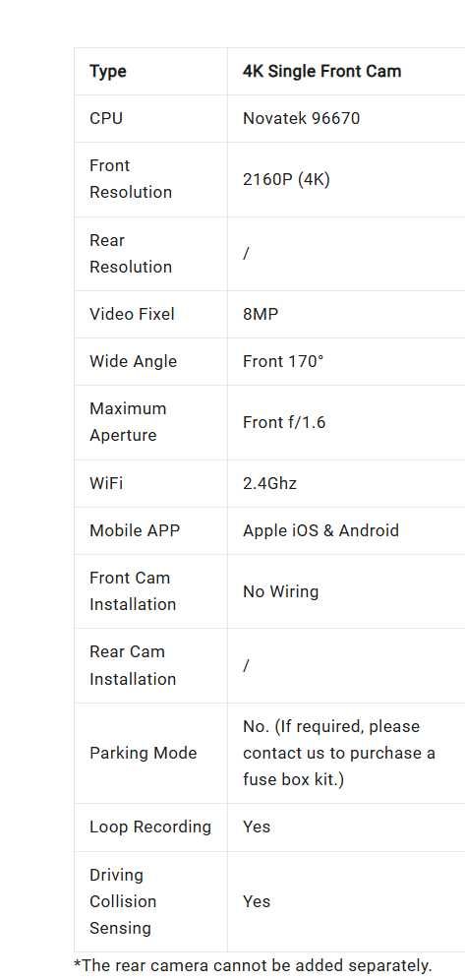
Task: Select the '4K Single Front Cam' header
Action: point(322,71)
